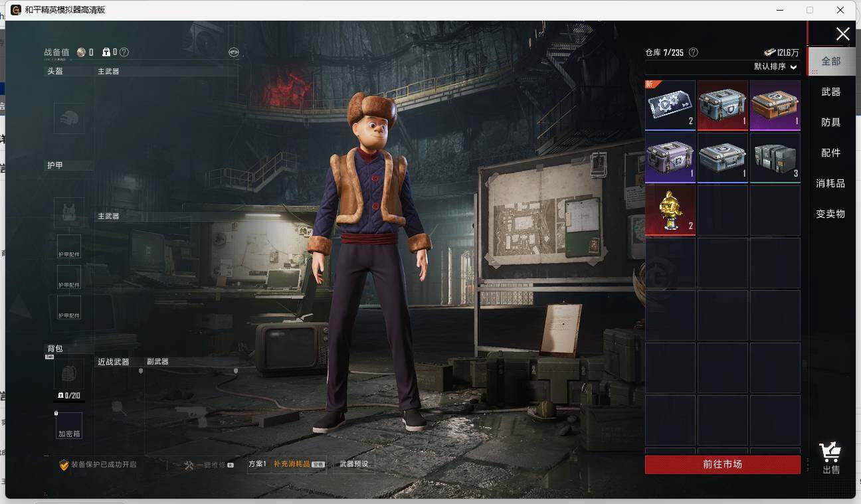Click the pistol slot under 副武器
861x504 pixels.
(193, 412)
